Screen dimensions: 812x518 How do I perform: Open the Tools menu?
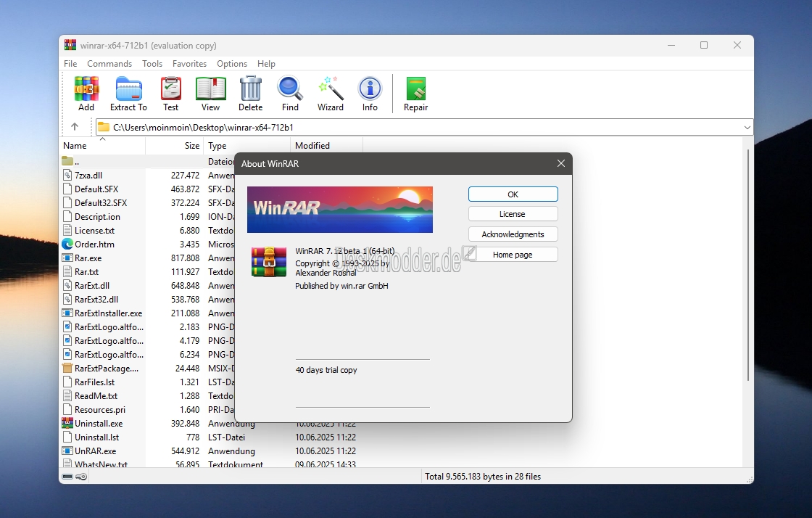pyautogui.click(x=152, y=64)
